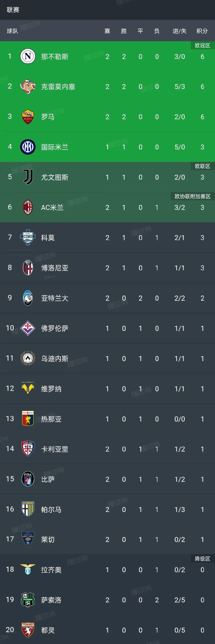Click the Napoli club crest icon
The image size is (215, 644).
click(28, 56)
